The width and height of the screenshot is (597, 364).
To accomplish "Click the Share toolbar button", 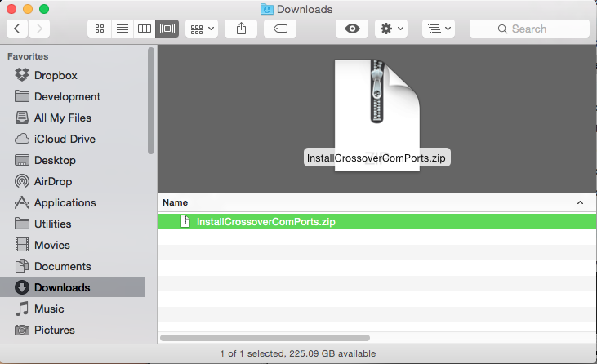I will point(241,29).
